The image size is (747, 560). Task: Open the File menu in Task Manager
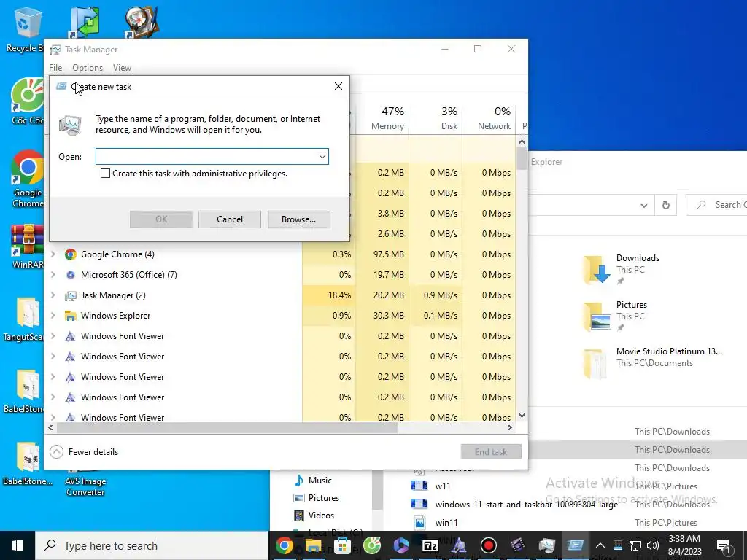pos(55,68)
